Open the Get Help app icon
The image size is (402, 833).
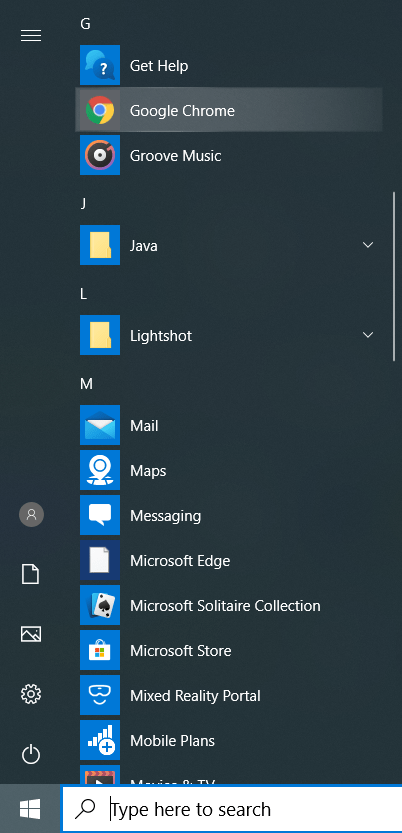100,65
